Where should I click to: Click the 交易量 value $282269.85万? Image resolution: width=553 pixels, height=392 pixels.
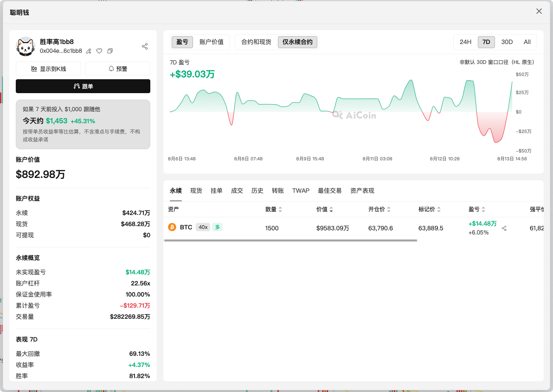click(130, 316)
